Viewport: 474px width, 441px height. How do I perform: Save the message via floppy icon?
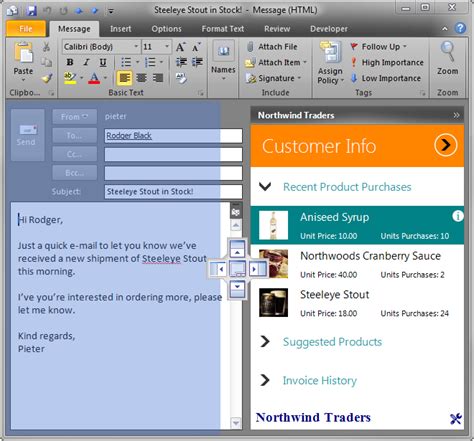click(x=32, y=10)
